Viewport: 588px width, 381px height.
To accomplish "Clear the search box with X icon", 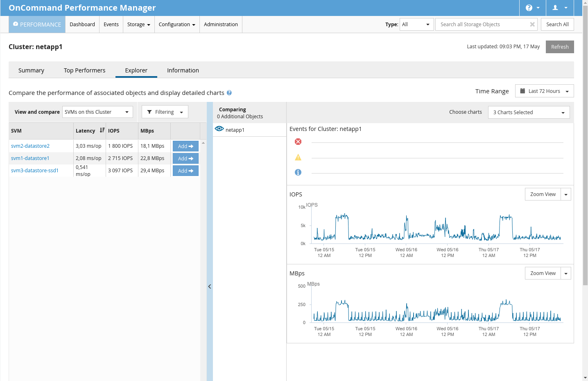I will point(532,25).
